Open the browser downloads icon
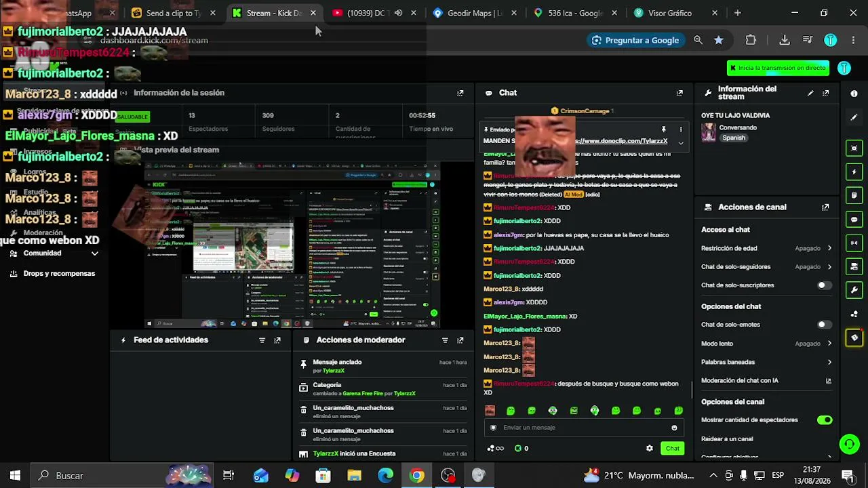 tap(785, 40)
